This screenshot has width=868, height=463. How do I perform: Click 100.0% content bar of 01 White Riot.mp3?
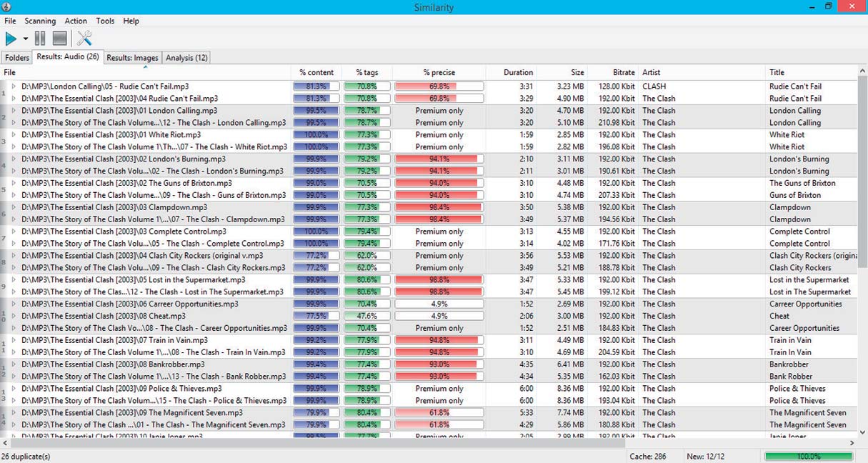[x=316, y=134]
